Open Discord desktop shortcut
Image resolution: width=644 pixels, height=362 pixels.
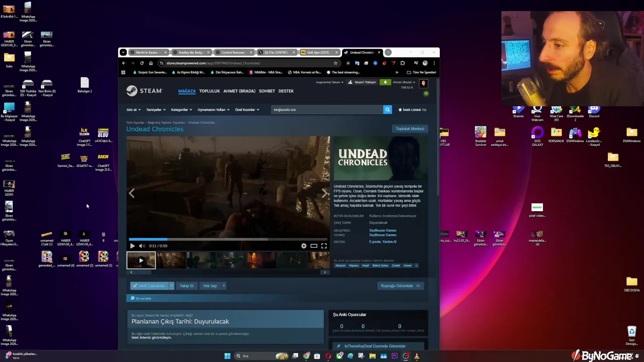594,112
